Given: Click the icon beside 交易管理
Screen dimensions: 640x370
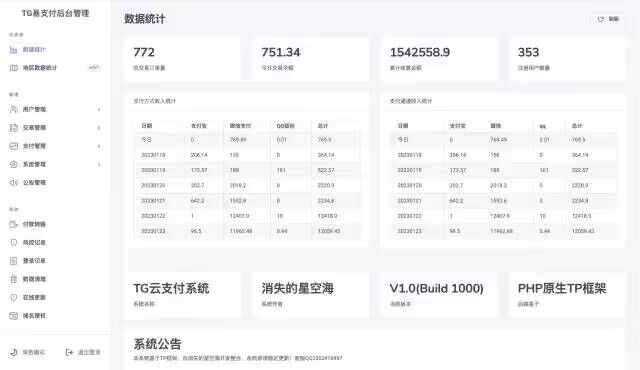Looking at the screenshot, I should click(x=13, y=128).
